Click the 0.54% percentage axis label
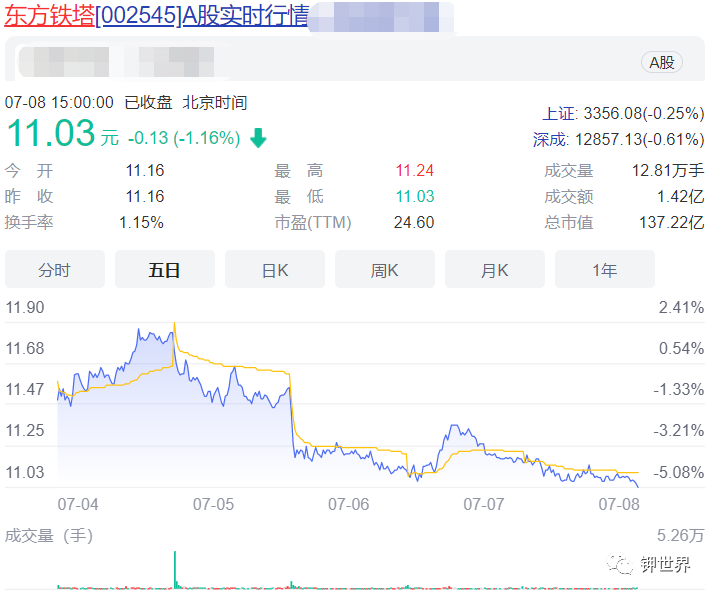This screenshot has width=713, height=595. [x=682, y=348]
